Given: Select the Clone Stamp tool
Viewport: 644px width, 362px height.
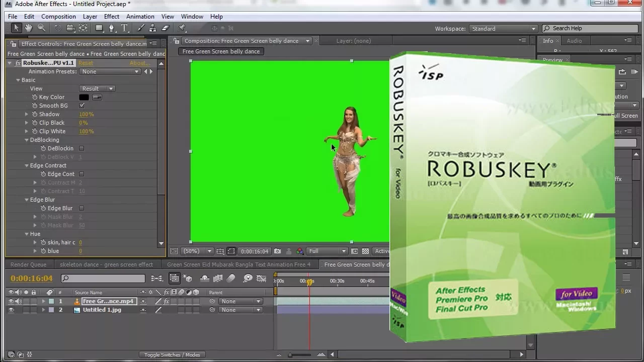Looking at the screenshot, I should [x=153, y=28].
